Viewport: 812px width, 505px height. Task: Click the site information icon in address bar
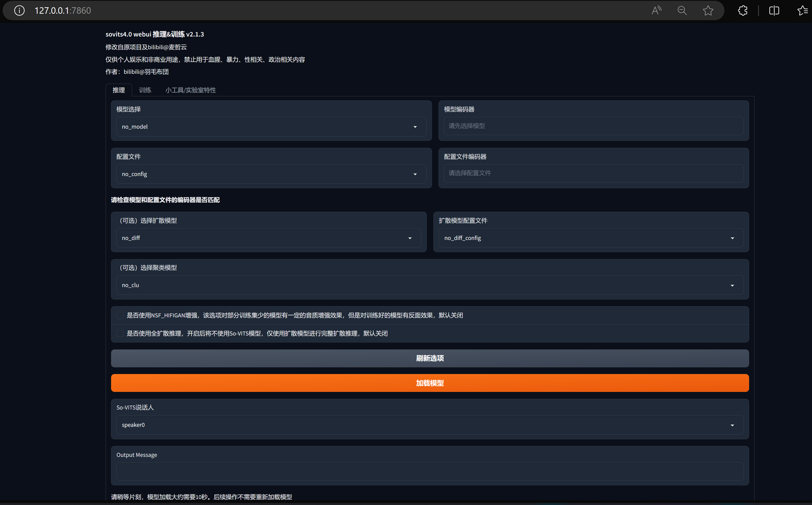pos(19,11)
